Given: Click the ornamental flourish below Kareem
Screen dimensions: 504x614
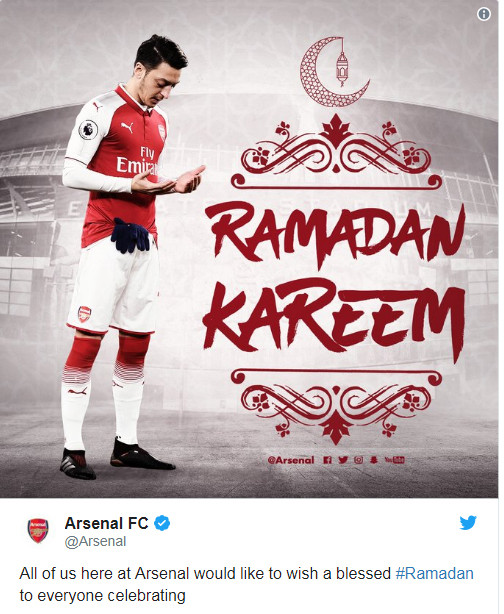Looking at the screenshot, I should (336, 406).
